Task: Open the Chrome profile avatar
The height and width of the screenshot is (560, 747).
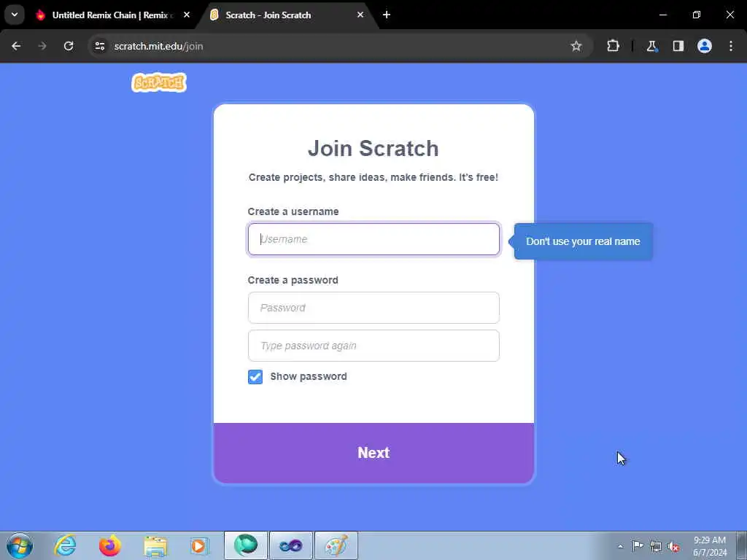Action: click(705, 46)
